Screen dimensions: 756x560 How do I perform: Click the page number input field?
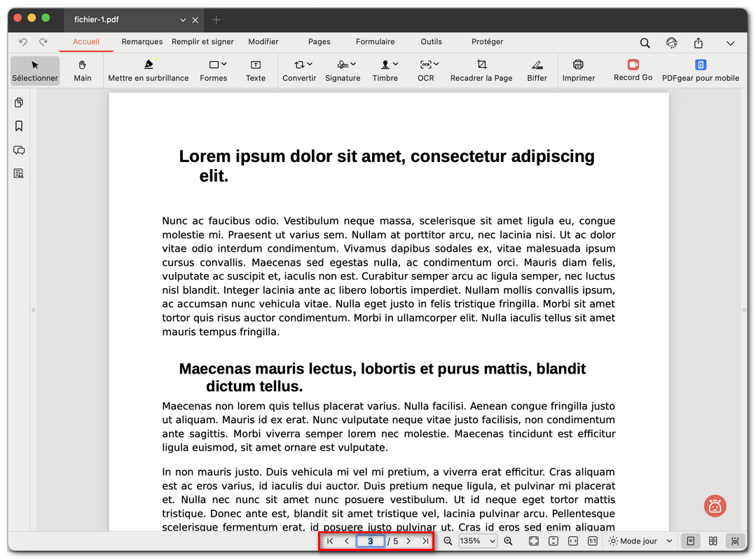point(370,541)
